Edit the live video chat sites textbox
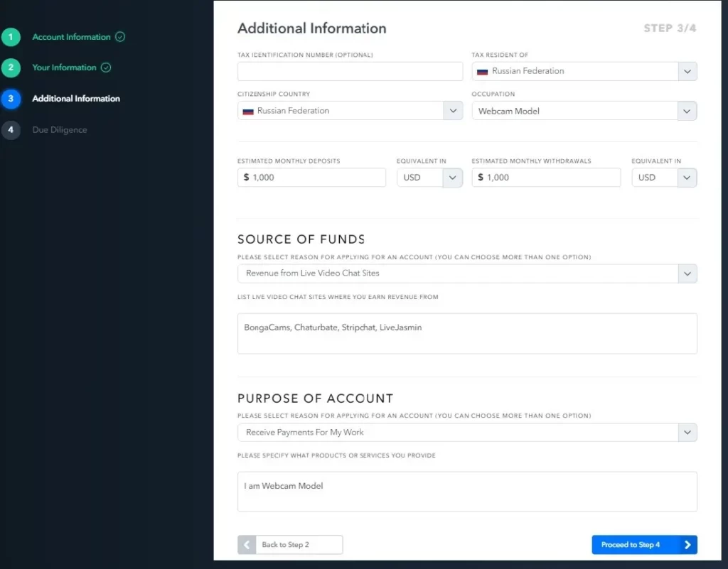Screen dimensions: 728x569 pos(467,333)
